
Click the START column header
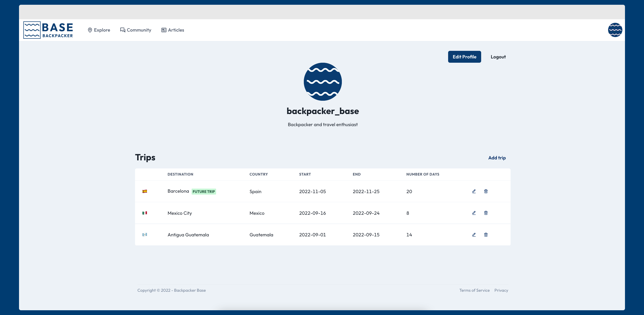[x=305, y=174]
